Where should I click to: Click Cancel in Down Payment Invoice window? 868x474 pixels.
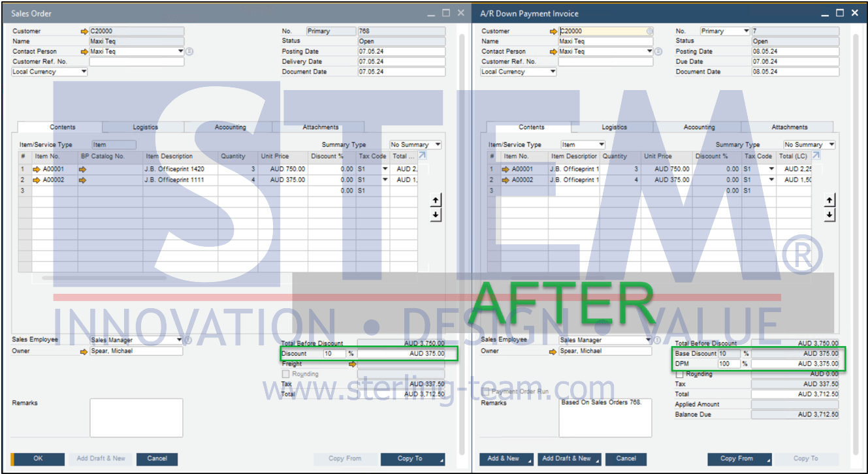coord(626,458)
